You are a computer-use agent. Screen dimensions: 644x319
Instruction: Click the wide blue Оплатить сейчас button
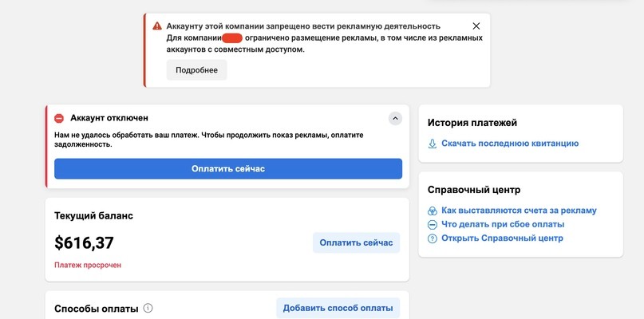click(228, 169)
